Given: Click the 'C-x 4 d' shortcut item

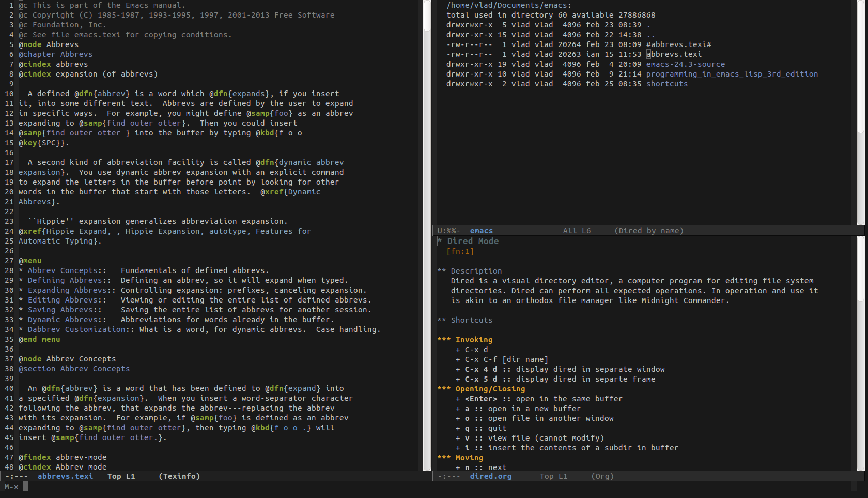Looking at the screenshot, I should 560,369.
